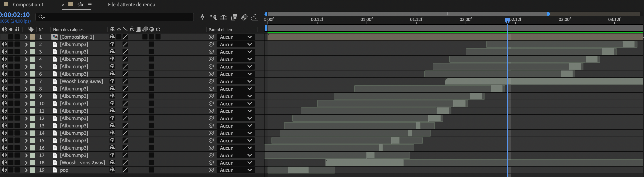Enable motion blur for the composition

point(244,17)
